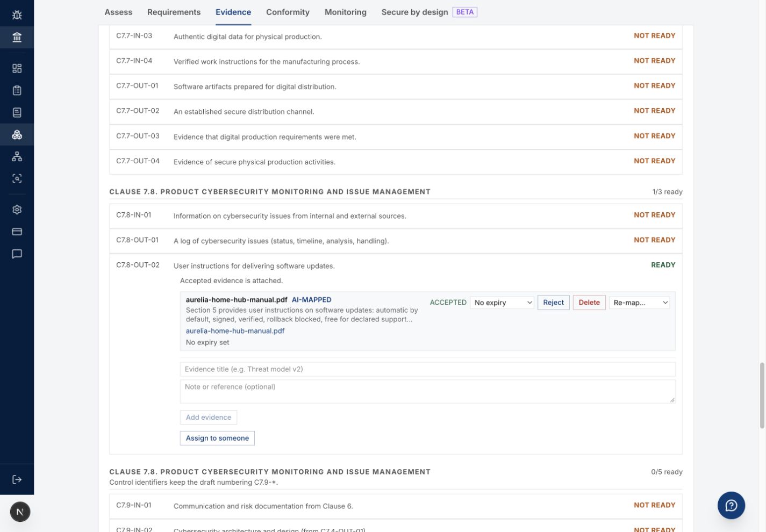This screenshot has height=532, width=766.
Task: Expand the C7.7-OUT-02 secure distribution channel row
Action: pos(396,111)
